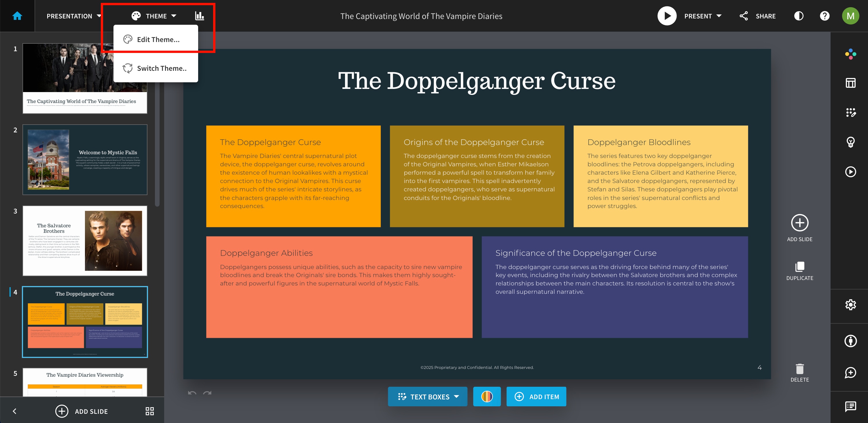The width and height of the screenshot is (868, 423).
Task: Select the orange Doppelganger Curse text box
Action: click(293, 176)
